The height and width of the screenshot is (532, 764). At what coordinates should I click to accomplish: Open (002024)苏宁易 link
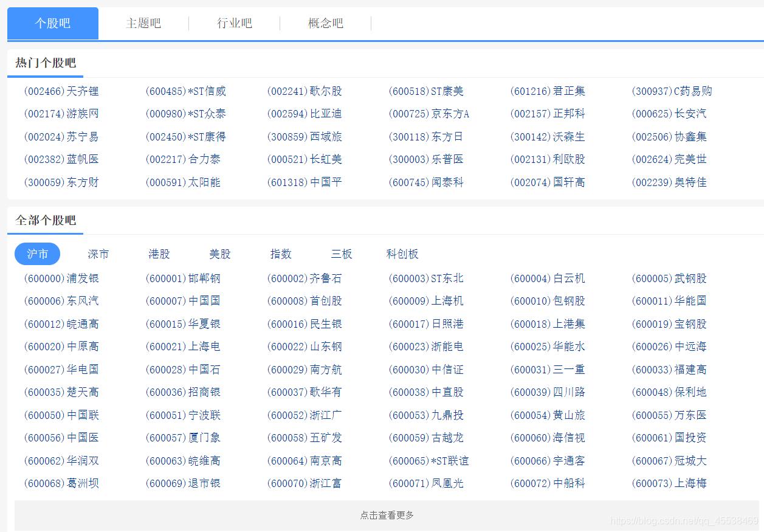tap(61, 137)
